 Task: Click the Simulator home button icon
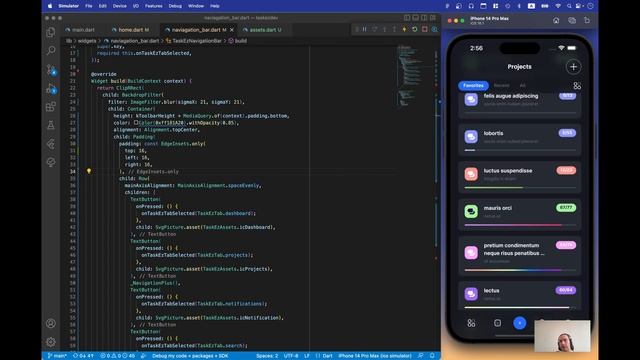pyautogui.click(x=556, y=20)
